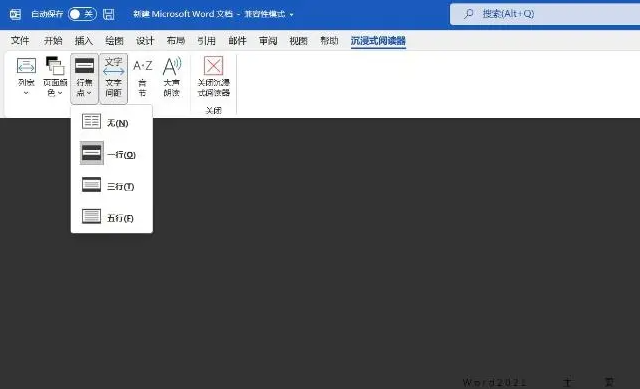
Task: Close the Immersive Reader (关闭沉浸式阅读器)
Action: tap(213, 77)
